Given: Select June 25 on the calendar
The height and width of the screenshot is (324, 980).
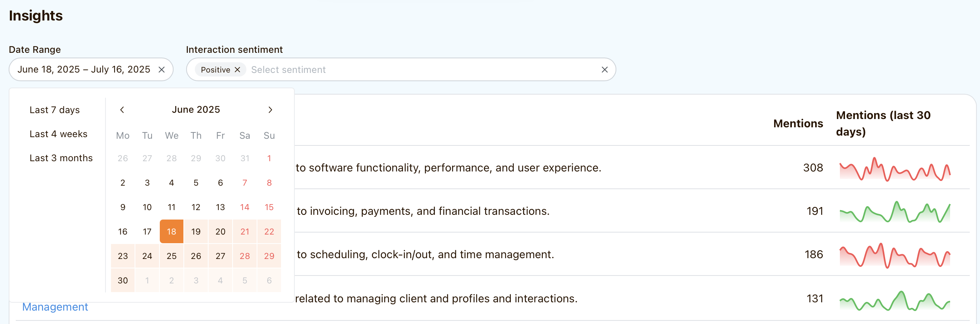Looking at the screenshot, I should point(172,256).
